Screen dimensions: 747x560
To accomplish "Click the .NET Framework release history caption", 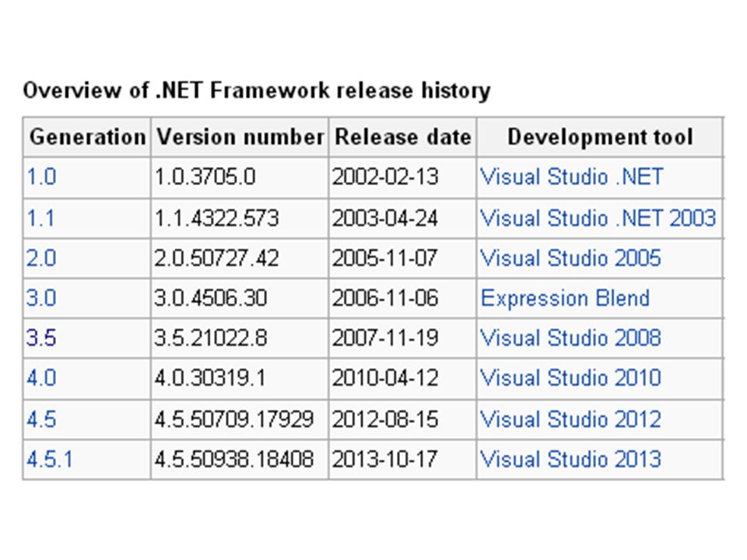I will pos(257,90).
